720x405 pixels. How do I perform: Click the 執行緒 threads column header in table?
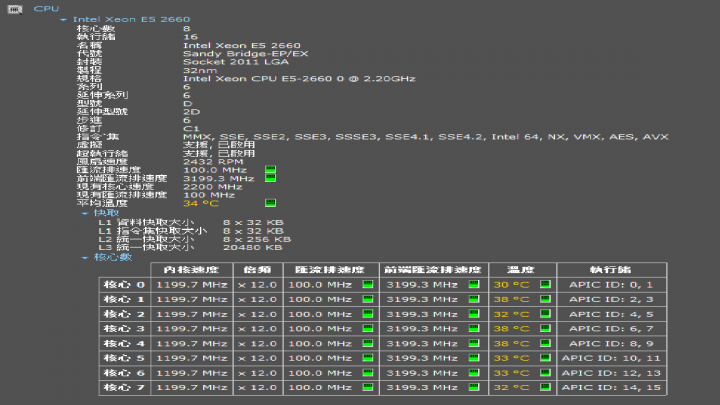coord(611,270)
